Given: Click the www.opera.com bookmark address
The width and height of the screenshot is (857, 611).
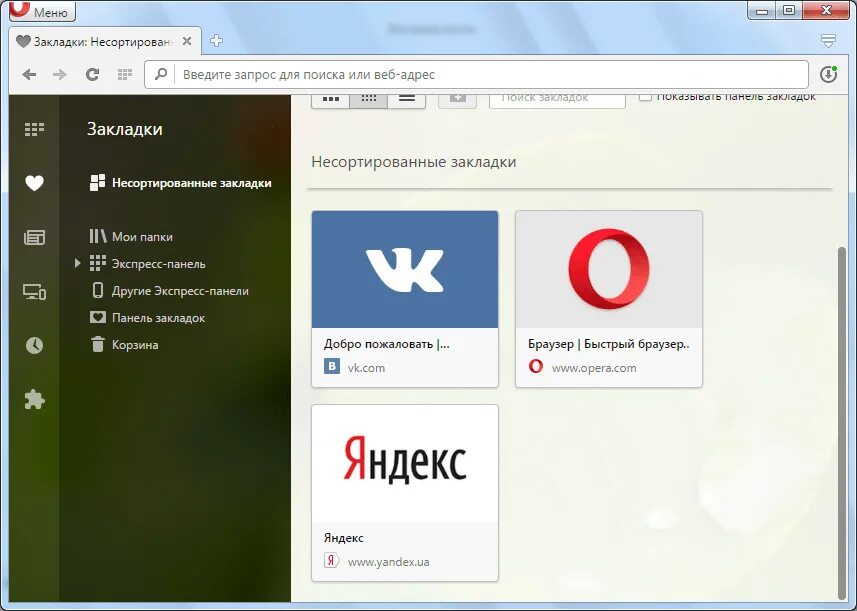Looking at the screenshot, I should coord(594,368).
